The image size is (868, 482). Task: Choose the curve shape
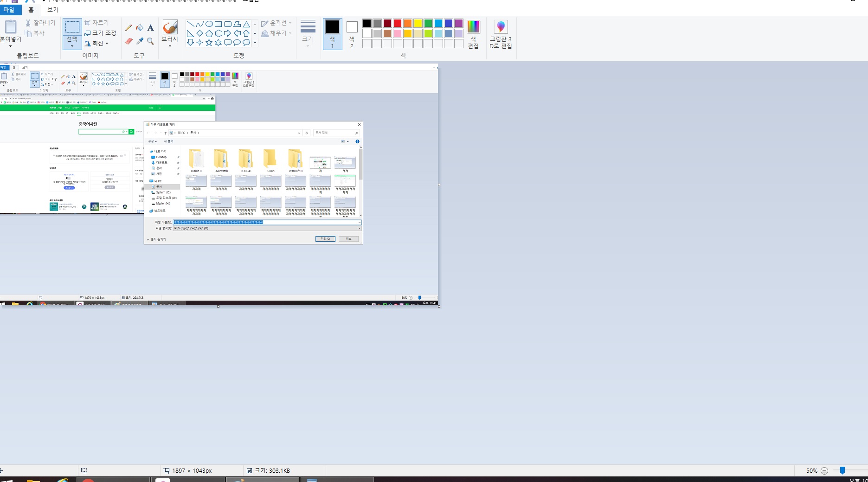(199, 24)
